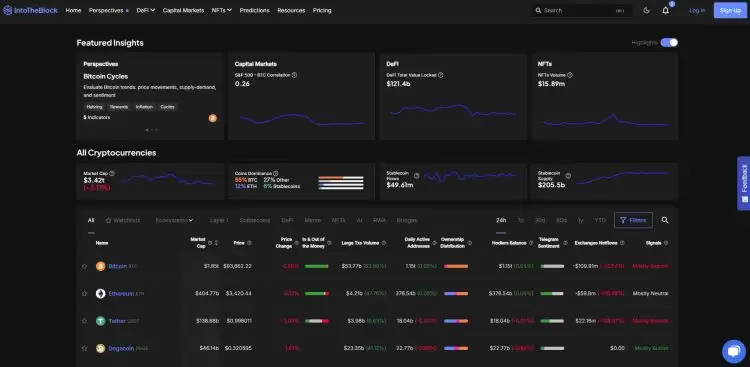Click the Ethereum coin icon in table
This screenshot has width=750, height=367.
point(100,293)
